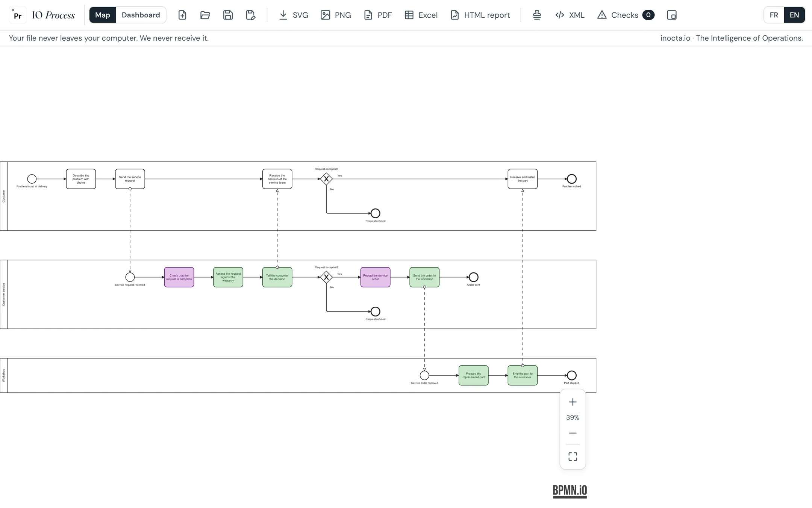Open the BPMN.io logo link
Image resolution: width=812 pixels, height=508 pixels.
point(570,491)
